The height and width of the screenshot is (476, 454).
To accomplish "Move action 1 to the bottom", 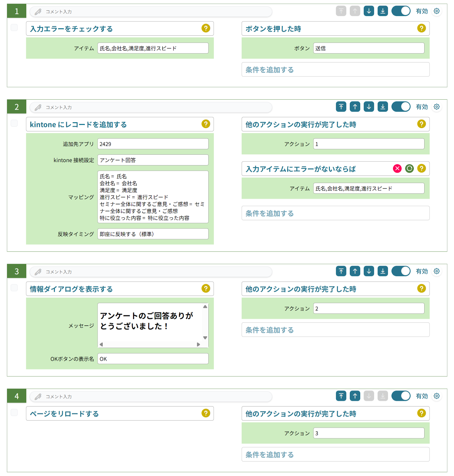I will coord(383,11).
